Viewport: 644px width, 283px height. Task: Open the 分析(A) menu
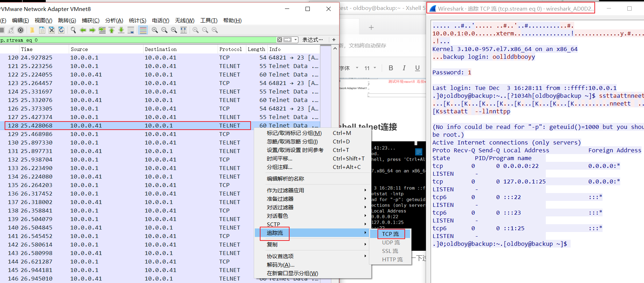click(x=114, y=21)
